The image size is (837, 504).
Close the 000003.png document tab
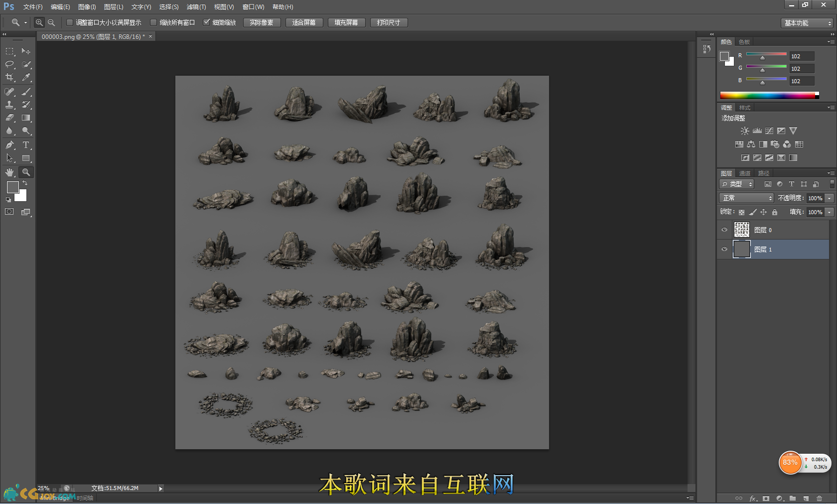(150, 36)
